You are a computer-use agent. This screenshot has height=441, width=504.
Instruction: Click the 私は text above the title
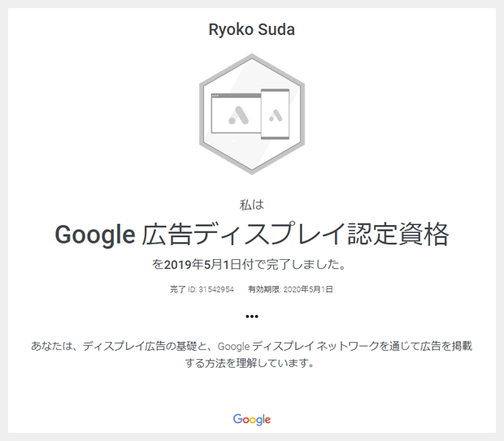(252, 205)
